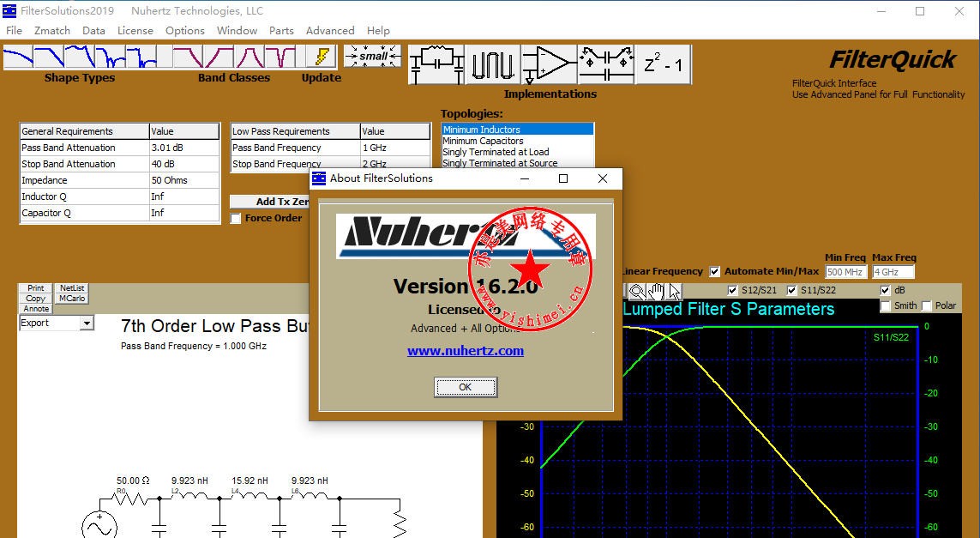Click the Add Tx Zero button
The width and height of the screenshot is (980, 538).
(270, 202)
